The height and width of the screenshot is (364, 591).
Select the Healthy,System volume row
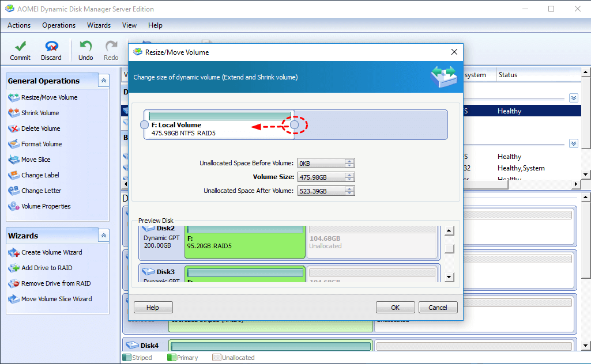pos(522,168)
